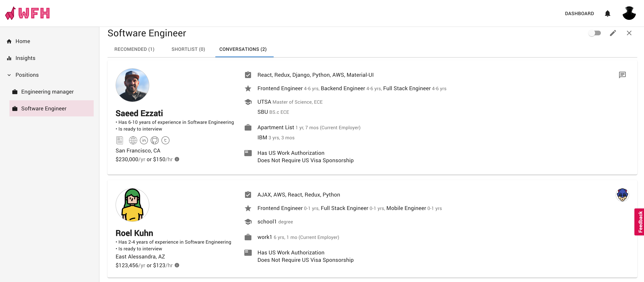Go to Dashboard
The width and height of the screenshot is (644, 282).
pos(579,13)
